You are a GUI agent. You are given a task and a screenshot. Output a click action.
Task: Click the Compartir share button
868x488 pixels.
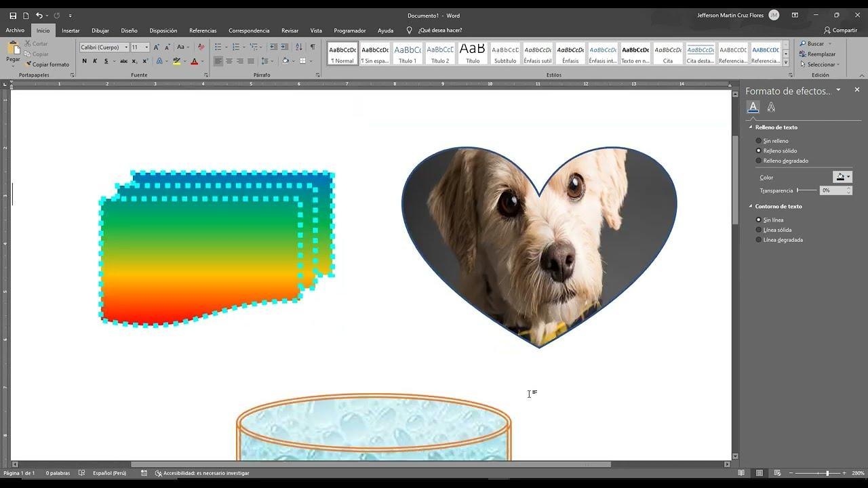tap(840, 30)
